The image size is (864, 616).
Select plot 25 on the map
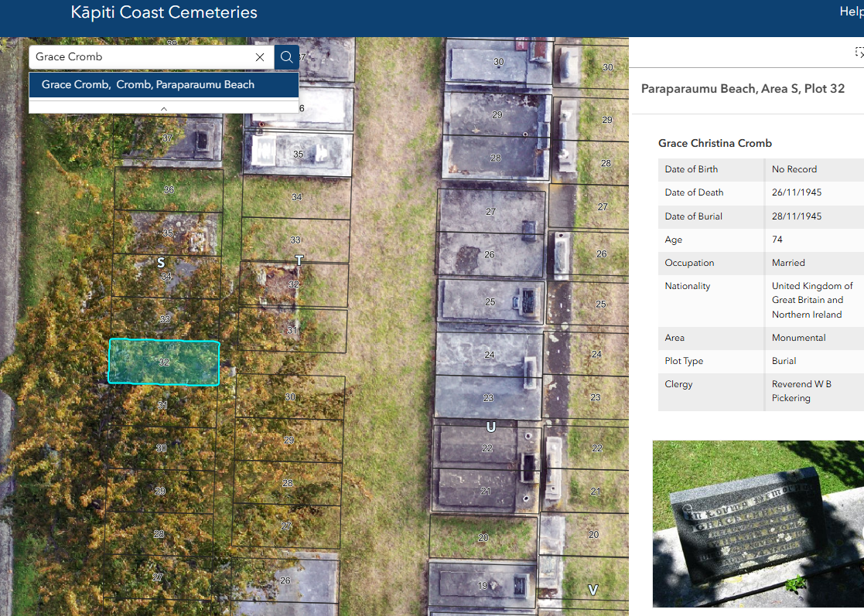pos(490,301)
